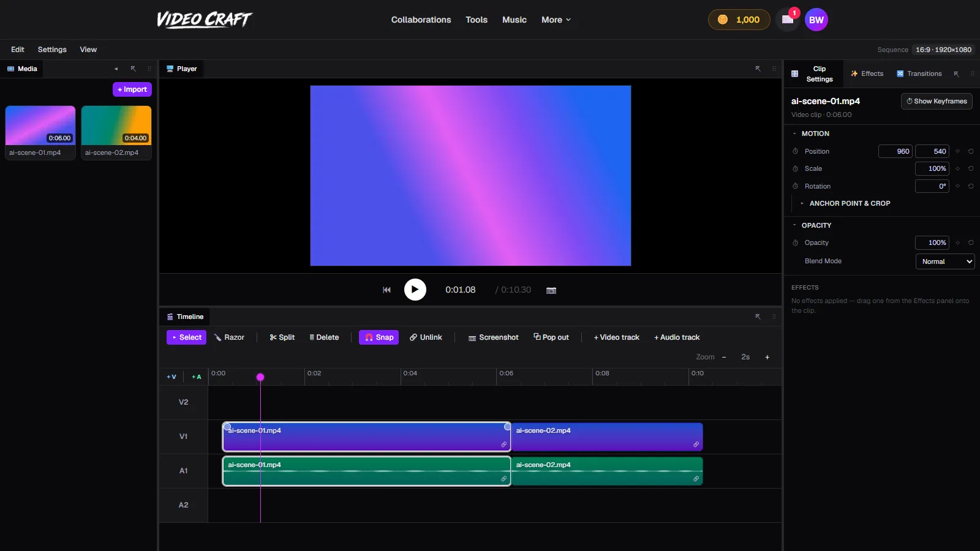Go to Collaborations page

[x=421, y=20]
